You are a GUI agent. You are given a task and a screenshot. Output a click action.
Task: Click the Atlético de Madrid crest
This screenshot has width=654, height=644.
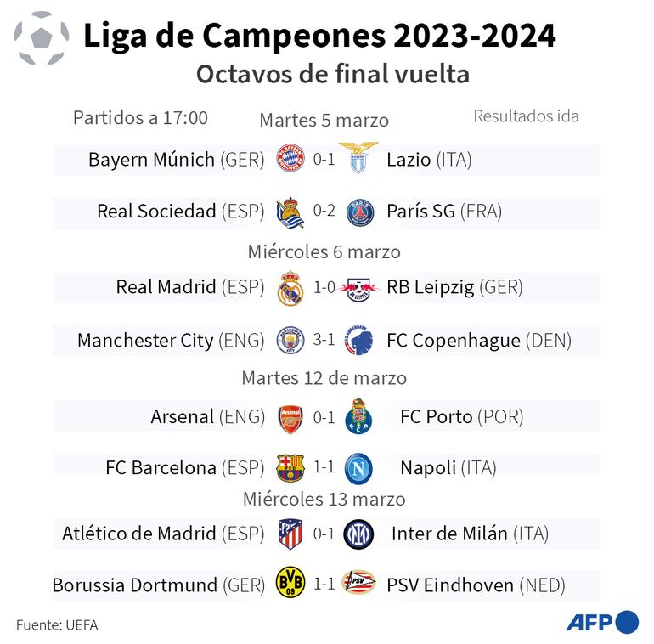tap(290, 534)
